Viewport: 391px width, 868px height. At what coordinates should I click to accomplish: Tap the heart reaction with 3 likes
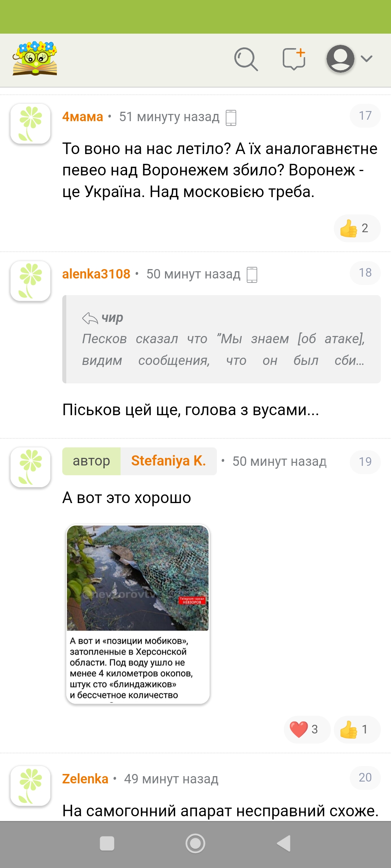coord(307,729)
